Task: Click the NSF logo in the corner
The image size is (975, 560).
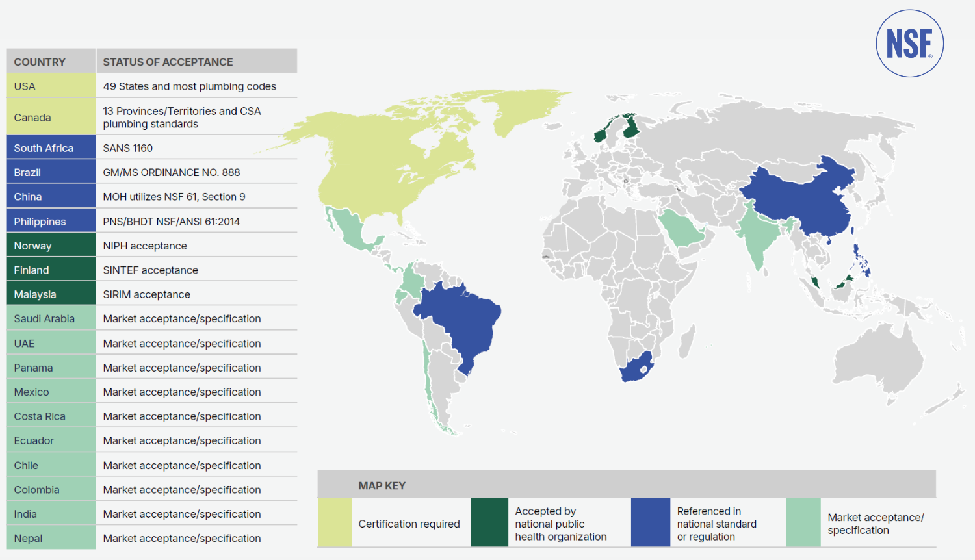Action: tap(909, 44)
